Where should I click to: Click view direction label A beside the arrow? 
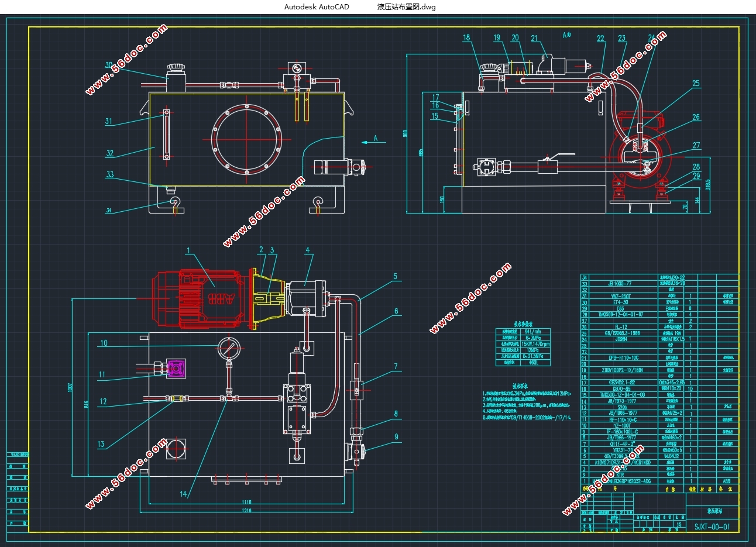click(x=376, y=139)
